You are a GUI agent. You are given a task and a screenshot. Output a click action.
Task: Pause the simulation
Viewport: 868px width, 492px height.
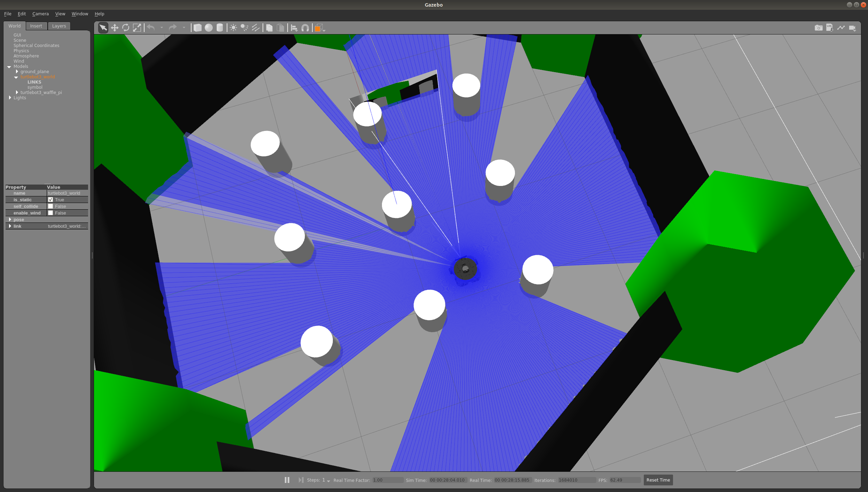[x=287, y=480]
